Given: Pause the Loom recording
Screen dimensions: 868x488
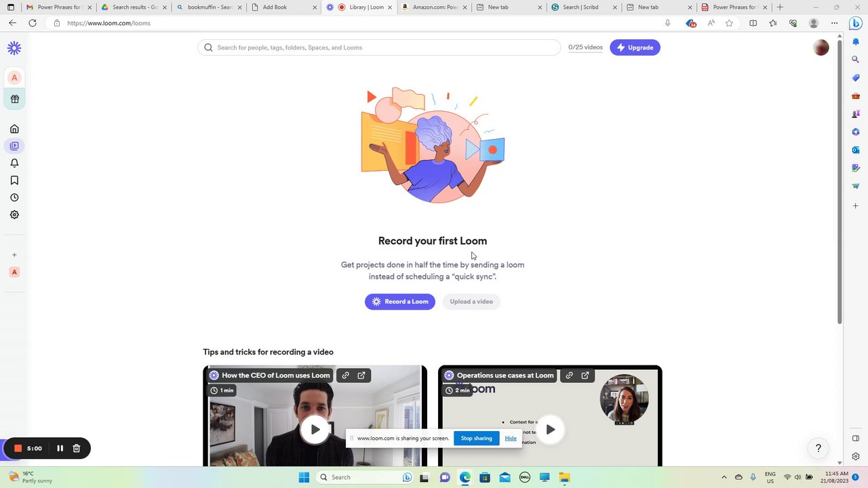Looking at the screenshot, I should 60,448.
